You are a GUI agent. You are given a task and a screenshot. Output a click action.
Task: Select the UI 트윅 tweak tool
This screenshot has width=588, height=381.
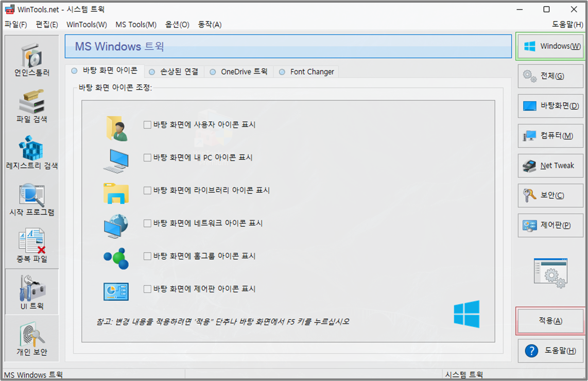click(x=32, y=292)
